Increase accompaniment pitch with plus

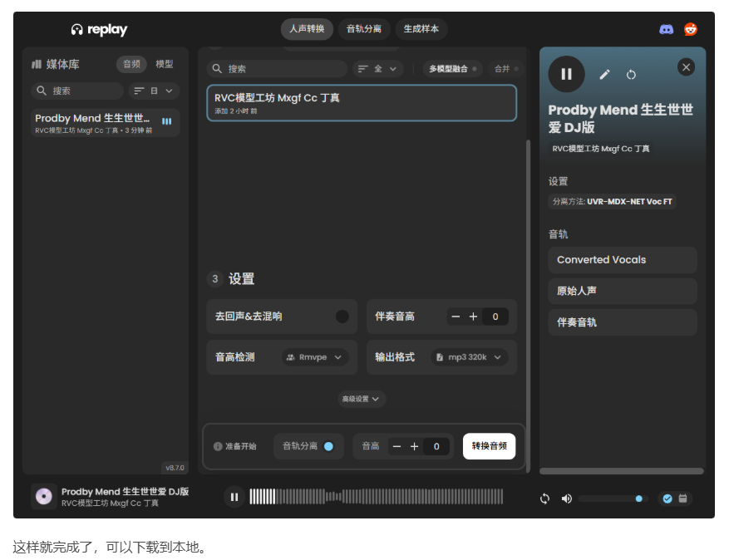click(x=473, y=317)
